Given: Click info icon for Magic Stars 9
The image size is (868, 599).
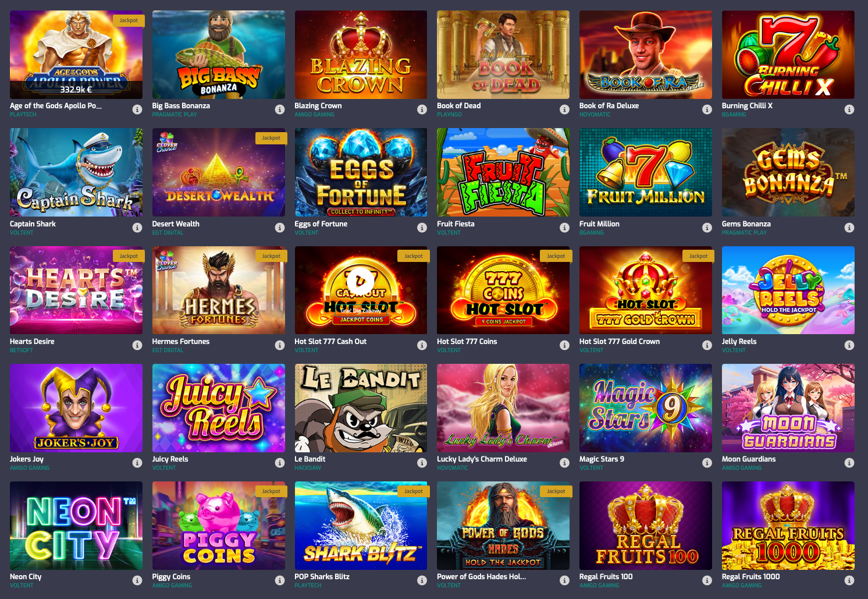Looking at the screenshot, I should coord(707,463).
